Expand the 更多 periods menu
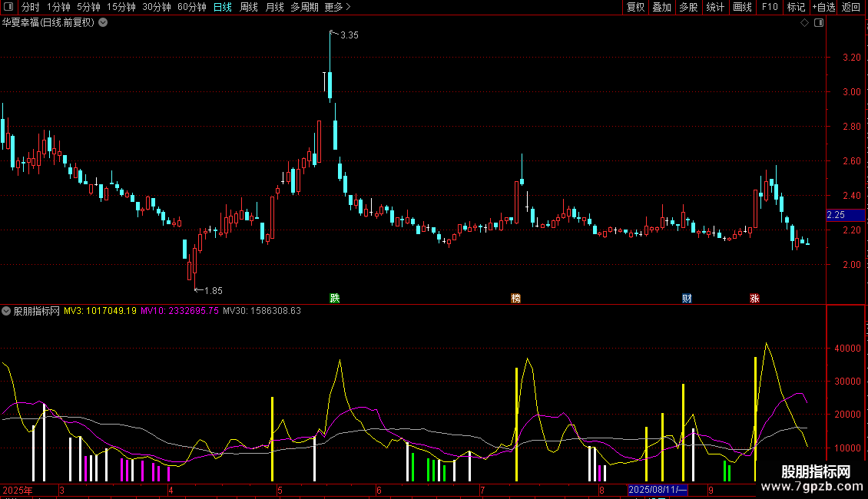868x499 pixels. pos(337,7)
